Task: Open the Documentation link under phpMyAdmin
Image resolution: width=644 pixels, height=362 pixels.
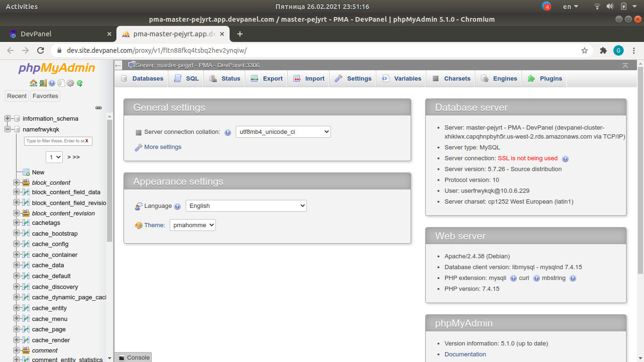Action: (x=465, y=354)
